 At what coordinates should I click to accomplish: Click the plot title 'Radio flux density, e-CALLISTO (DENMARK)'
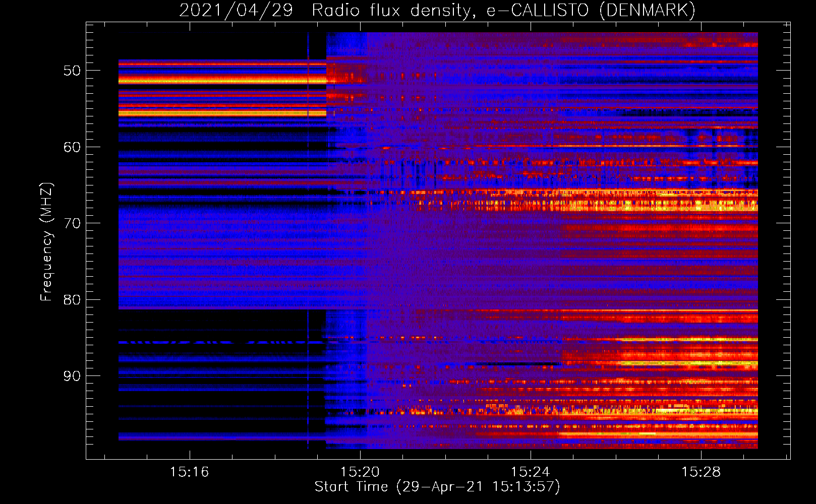click(x=504, y=10)
